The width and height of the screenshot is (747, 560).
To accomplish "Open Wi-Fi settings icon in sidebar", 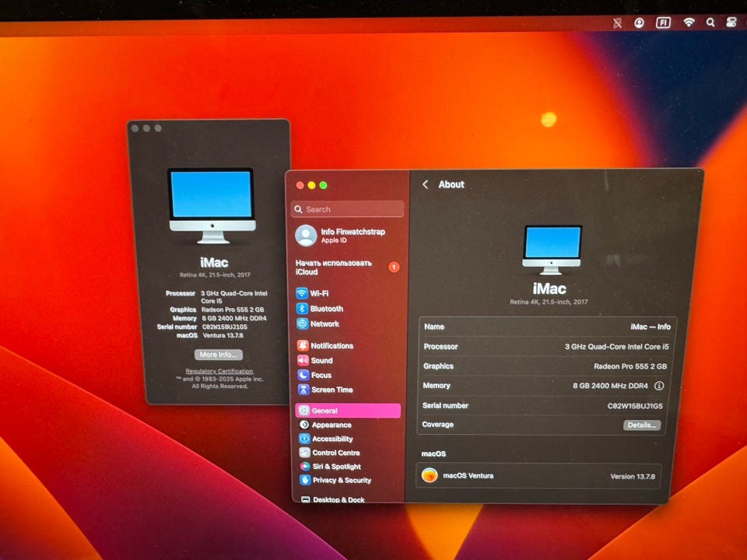I will click(x=302, y=293).
